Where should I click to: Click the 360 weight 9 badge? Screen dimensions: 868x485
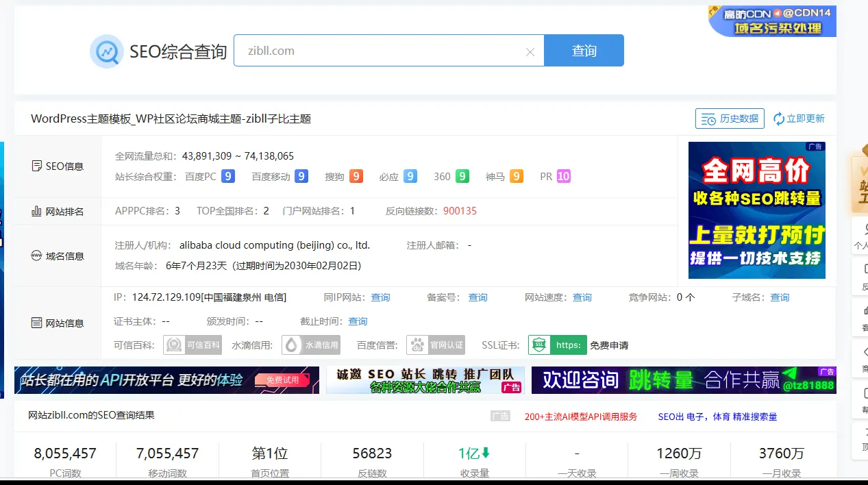click(x=462, y=176)
